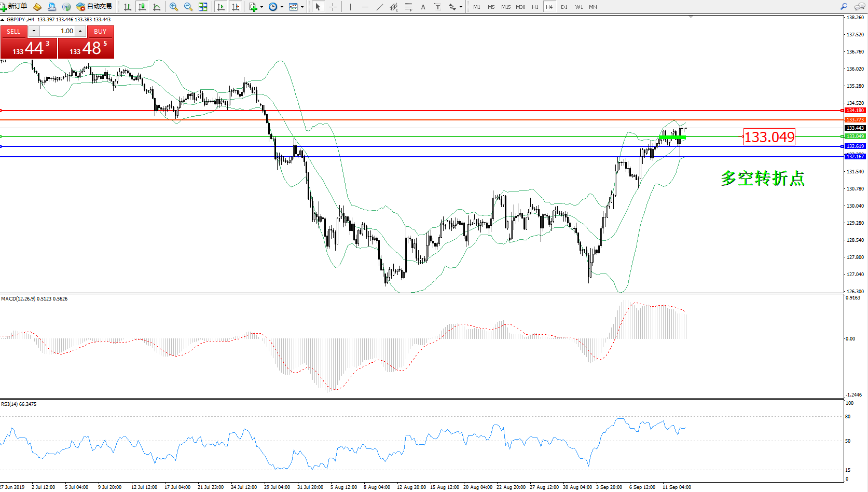Zoom out of the chart
This screenshot has width=868, height=492.
pyautogui.click(x=188, y=7)
